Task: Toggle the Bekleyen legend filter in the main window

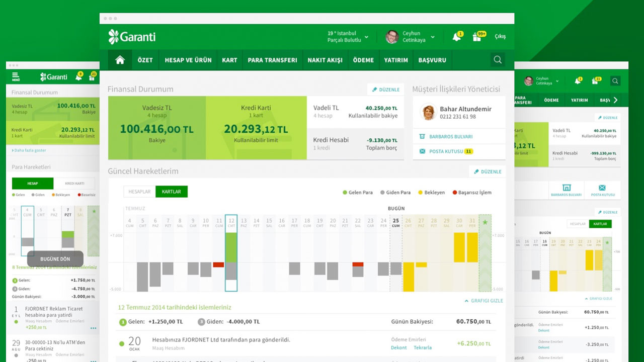Action: coord(431,193)
